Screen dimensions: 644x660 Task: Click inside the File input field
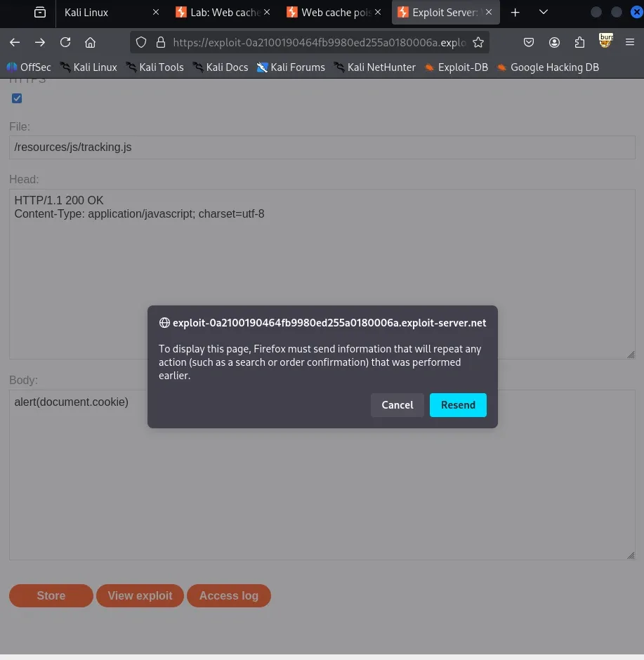[x=322, y=147]
